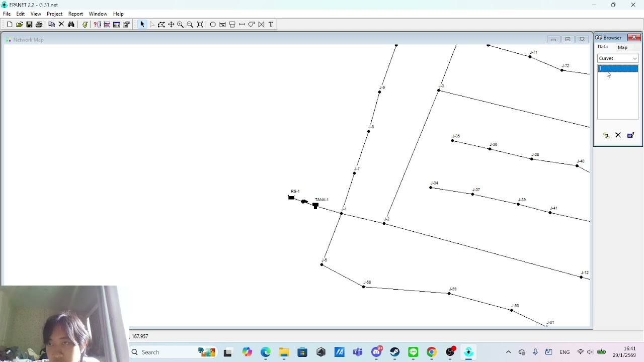
Task: Click junction J-1 on the map
Action: (342, 214)
